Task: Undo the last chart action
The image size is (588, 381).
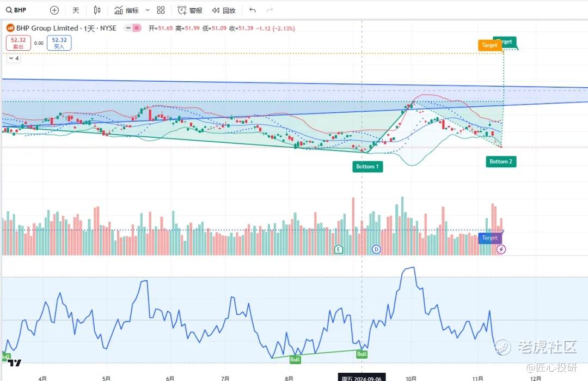Action: [x=253, y=10]
